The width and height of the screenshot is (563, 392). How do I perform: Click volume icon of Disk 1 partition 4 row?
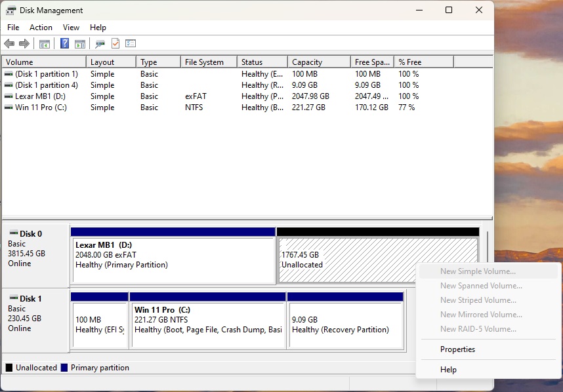pyautogui.click(x=9, y=85)
